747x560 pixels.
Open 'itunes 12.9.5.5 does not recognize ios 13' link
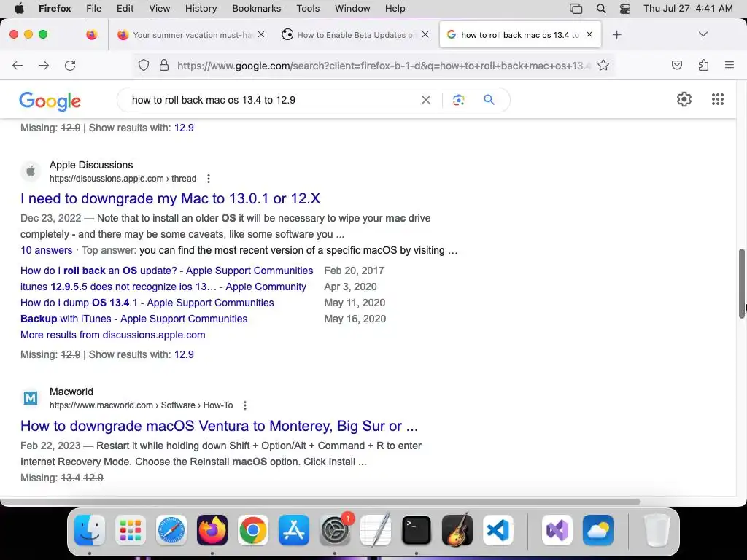tap(163, 287)
